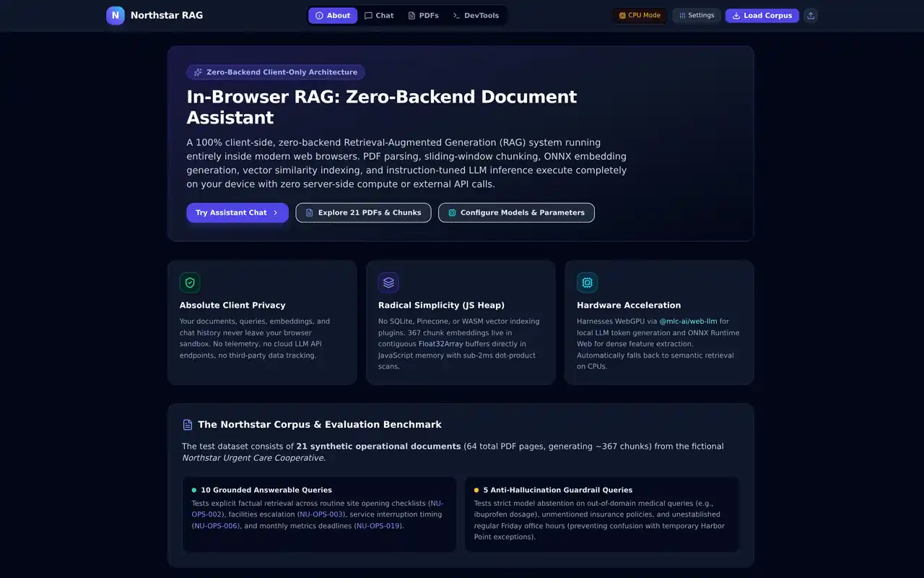
Task: Open the NU-OPS-006 document reference
Action: 215,526
